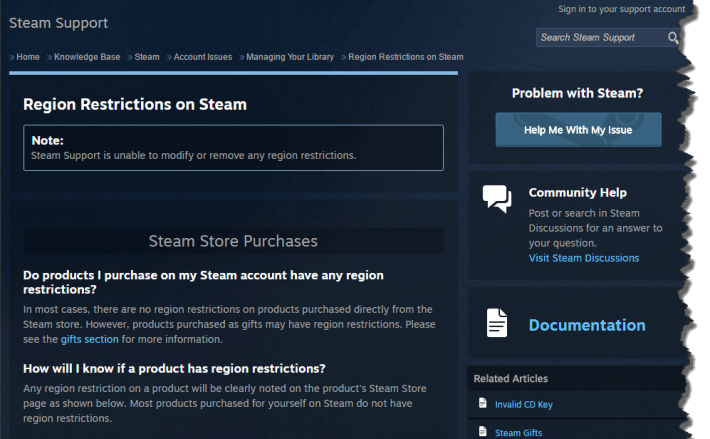The width and height of the screenshot is (710, 439).
Task: Open the Steam Gifts related article
Action: 518,433
